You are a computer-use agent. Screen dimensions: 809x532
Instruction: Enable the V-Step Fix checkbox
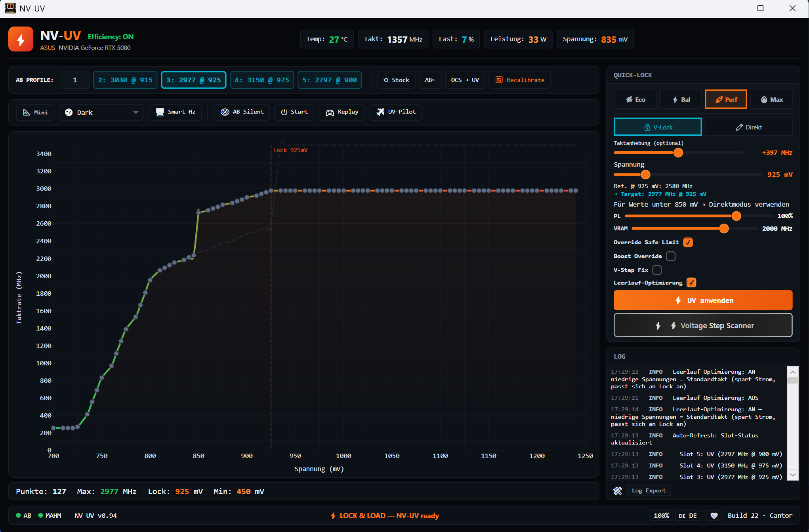tap(657, 270)
